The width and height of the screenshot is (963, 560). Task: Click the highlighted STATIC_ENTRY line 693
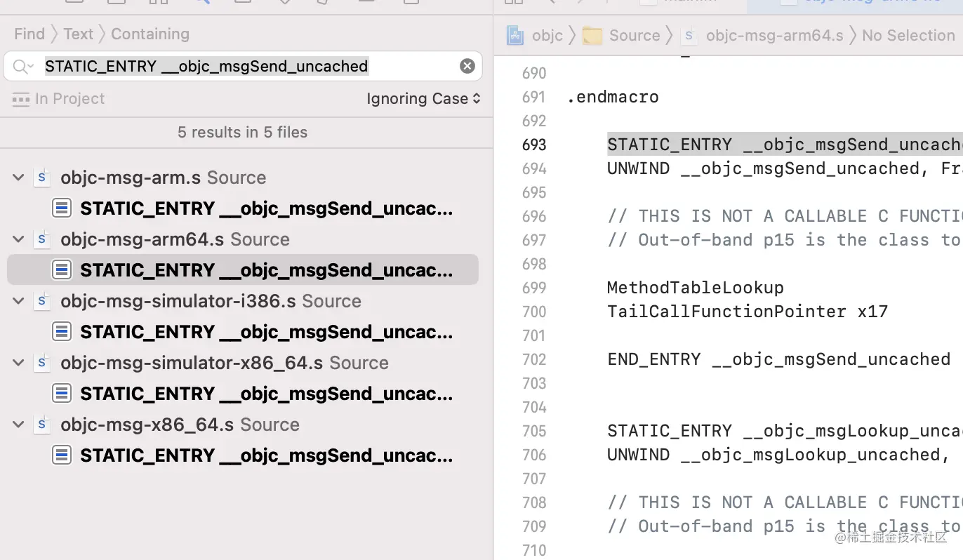pyautogui.click(x=785, y=145)
